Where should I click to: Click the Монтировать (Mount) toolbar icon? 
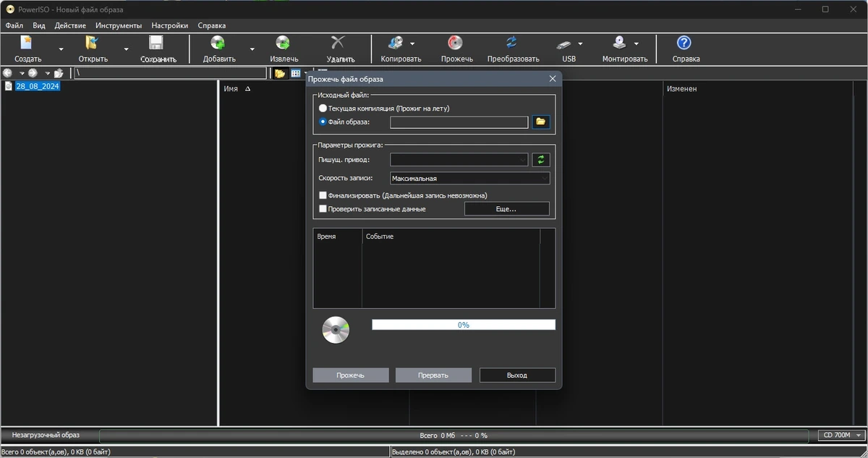click(x=620, y=43)
